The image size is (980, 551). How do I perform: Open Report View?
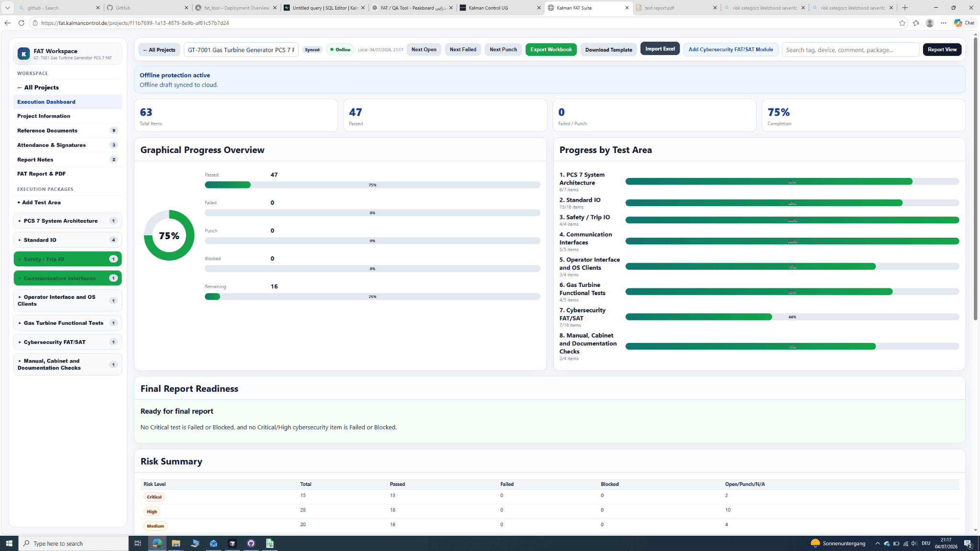click(x=942, y=50)
